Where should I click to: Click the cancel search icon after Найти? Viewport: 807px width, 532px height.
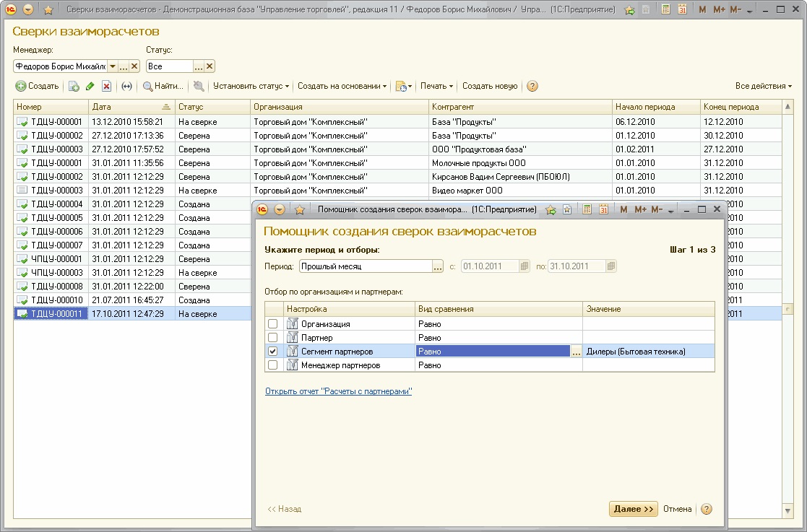pos(199,87)
